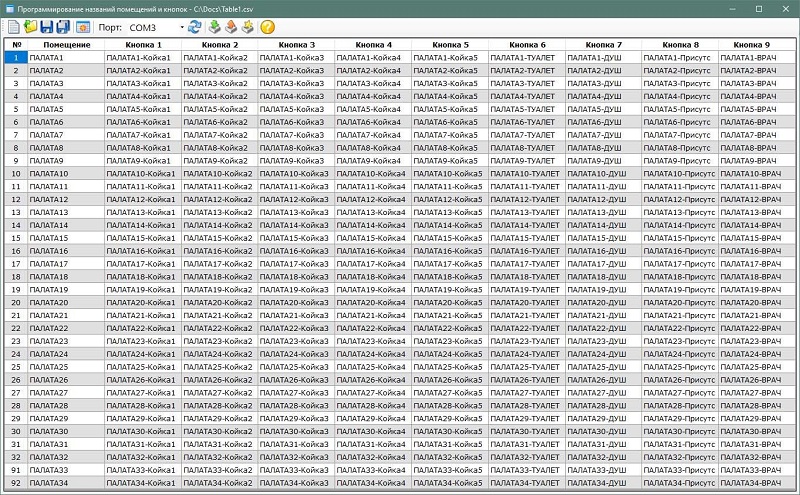Create a new table file
The height and width of the screenshot is (495, 800).
pyautogui.click(x=14, y=27)
